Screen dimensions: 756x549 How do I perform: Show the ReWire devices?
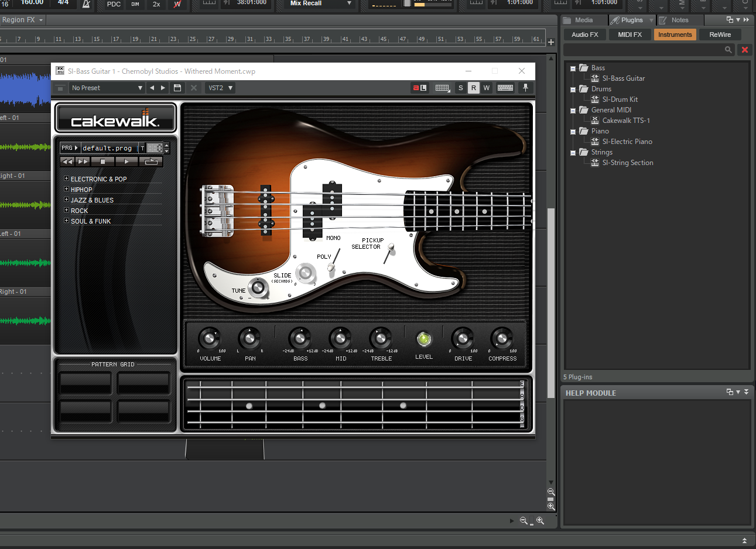[720, 35]
